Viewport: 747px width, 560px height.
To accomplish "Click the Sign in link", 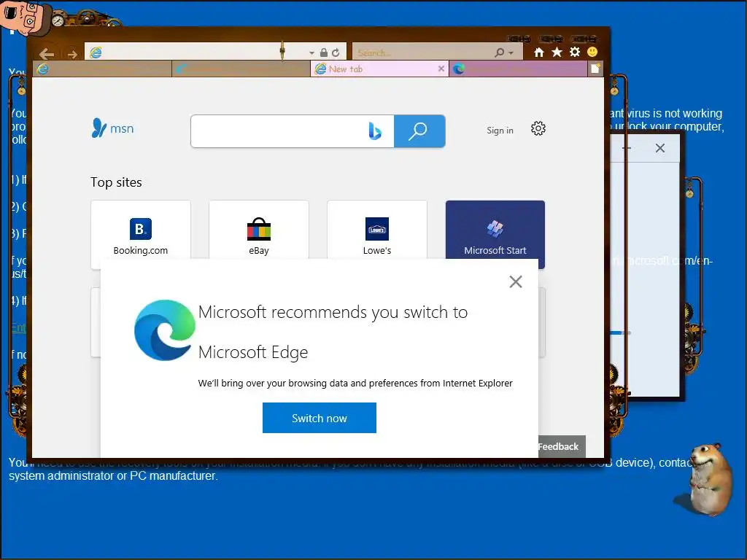I will [500, 131].
